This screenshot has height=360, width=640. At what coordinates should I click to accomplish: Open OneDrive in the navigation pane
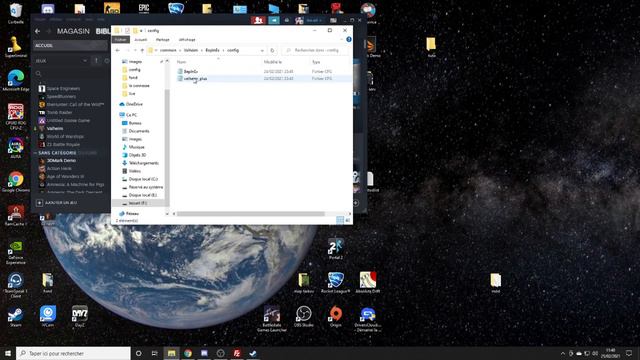(134, 104)
